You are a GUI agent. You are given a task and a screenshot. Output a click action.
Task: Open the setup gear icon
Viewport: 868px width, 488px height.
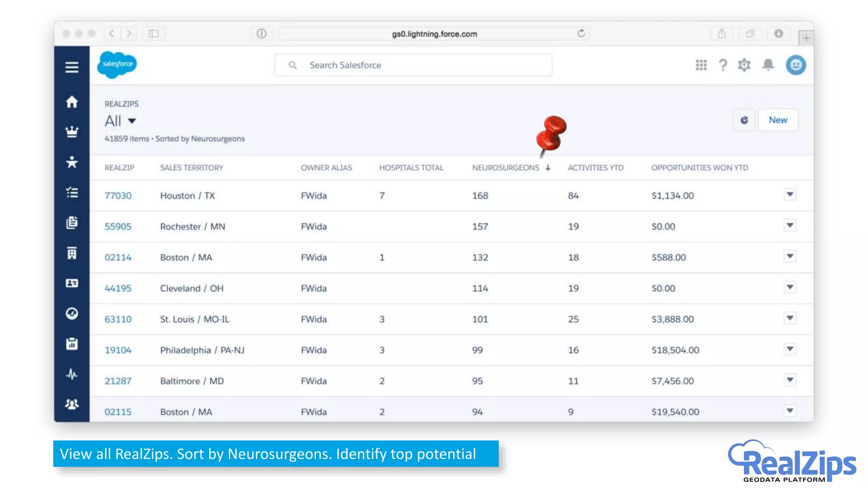[x=744, y=65]
